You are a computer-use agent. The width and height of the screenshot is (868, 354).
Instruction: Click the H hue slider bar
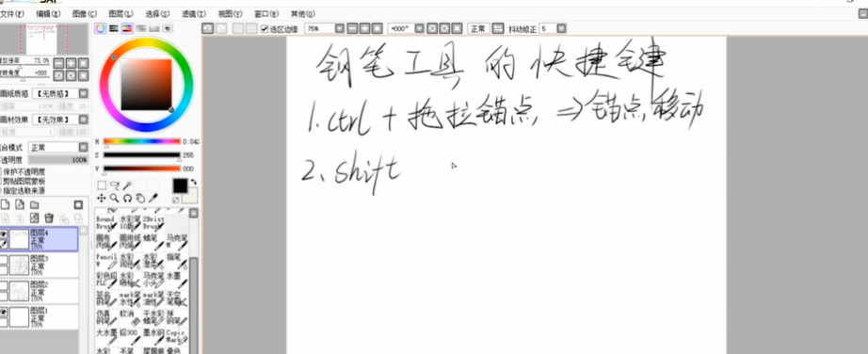pyautogui.click(x=142, y=141)
